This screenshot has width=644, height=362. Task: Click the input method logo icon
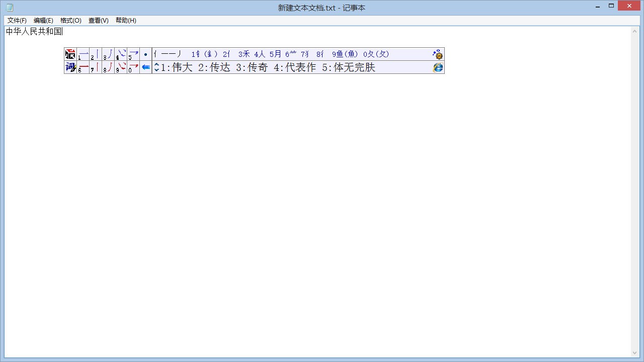coord(70,54)
